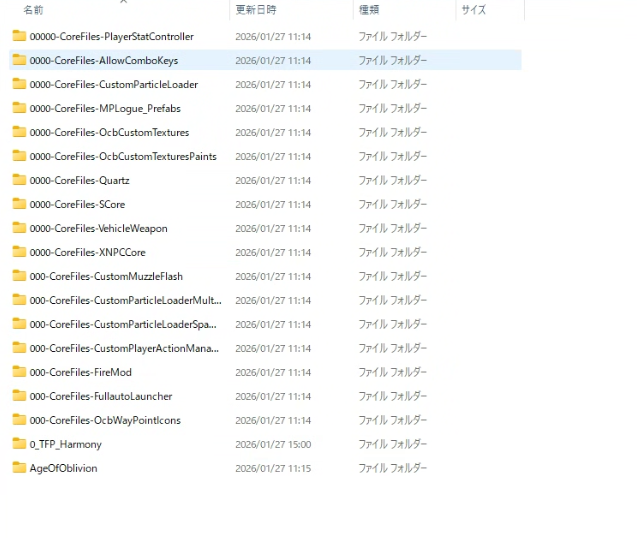
Task: Select 0000-CoreFiles-MPLogue_Prefabs folder name
Action: pyautogui.click(x=105, y=108)
